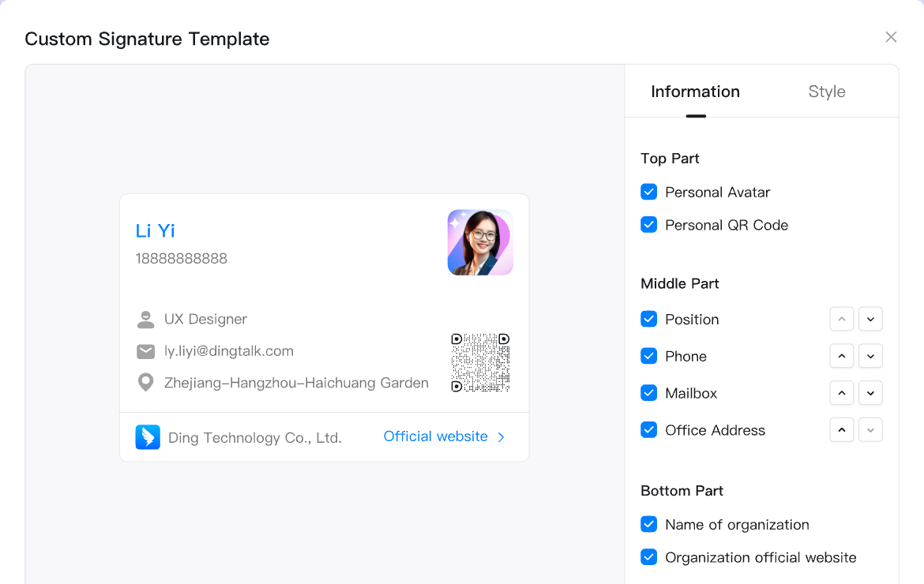Uncheck Organization official website checkbox

649,557
